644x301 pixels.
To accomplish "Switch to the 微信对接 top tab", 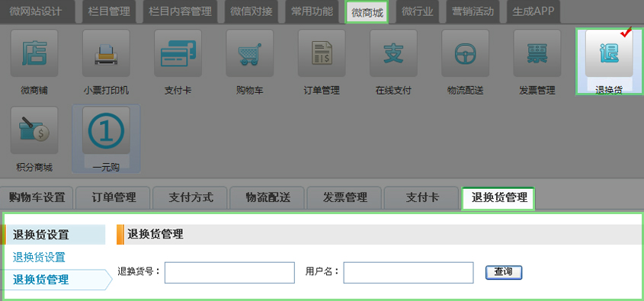I will click(x=252, y=11).
